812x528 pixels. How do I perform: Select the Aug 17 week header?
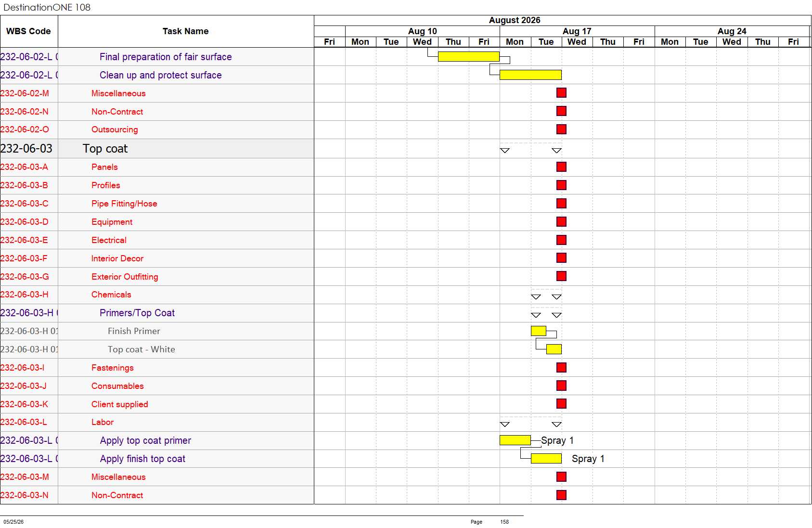click(577, 31)
